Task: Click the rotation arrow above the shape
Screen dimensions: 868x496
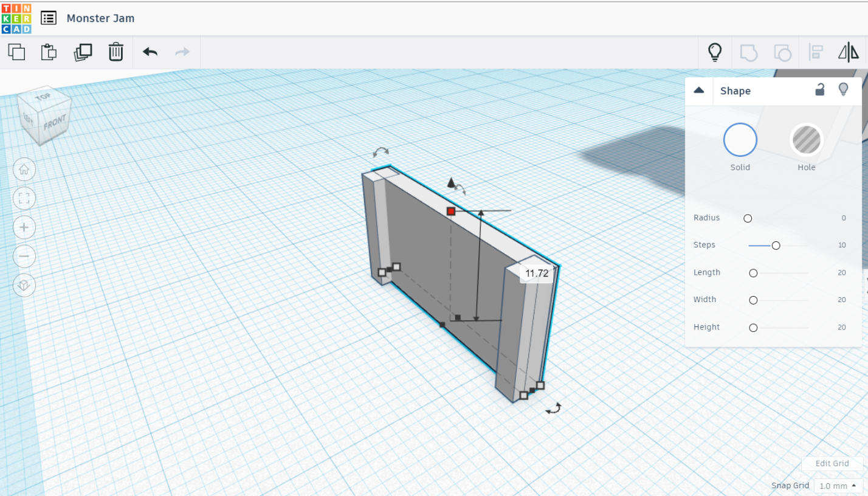Action: pyautogui.click(x=381, y=151)
